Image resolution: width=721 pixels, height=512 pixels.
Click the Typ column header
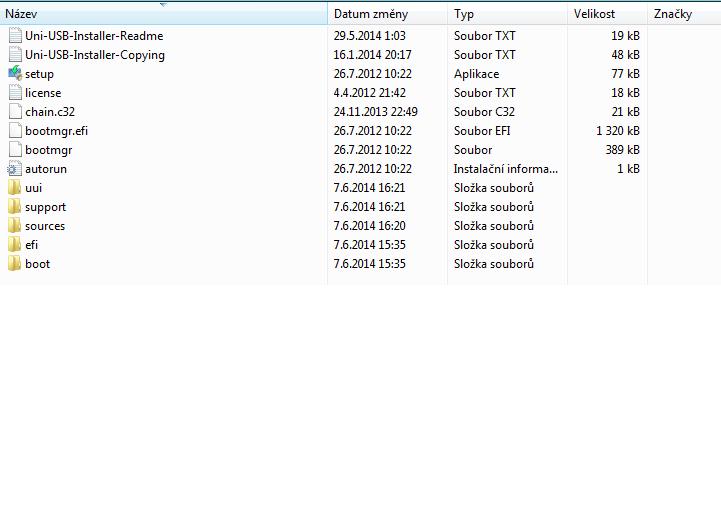tap(464, 14)
